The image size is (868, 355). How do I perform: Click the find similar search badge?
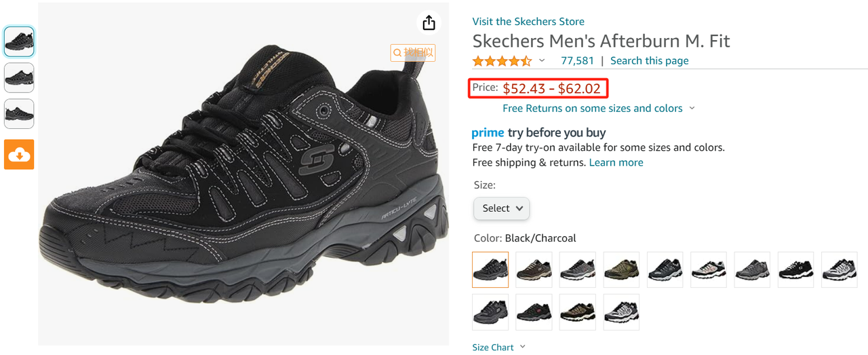tap(412, 53)
